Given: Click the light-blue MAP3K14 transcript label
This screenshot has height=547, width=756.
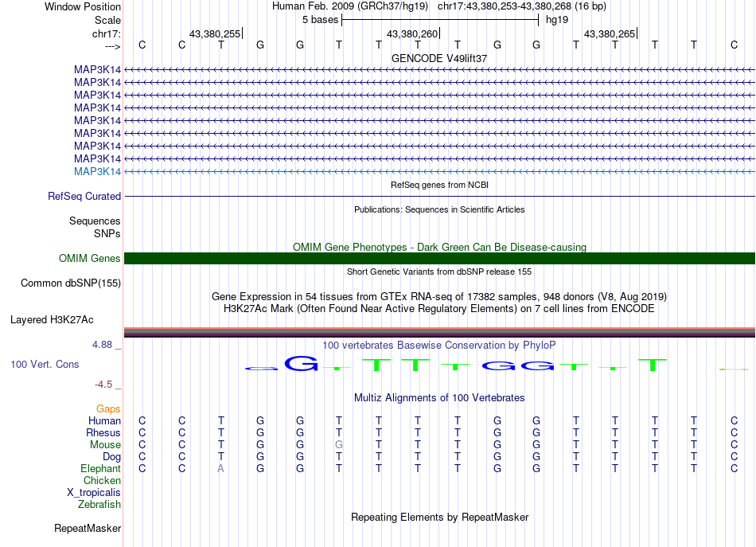Looking at the screenshot, I should pos(97,172).
